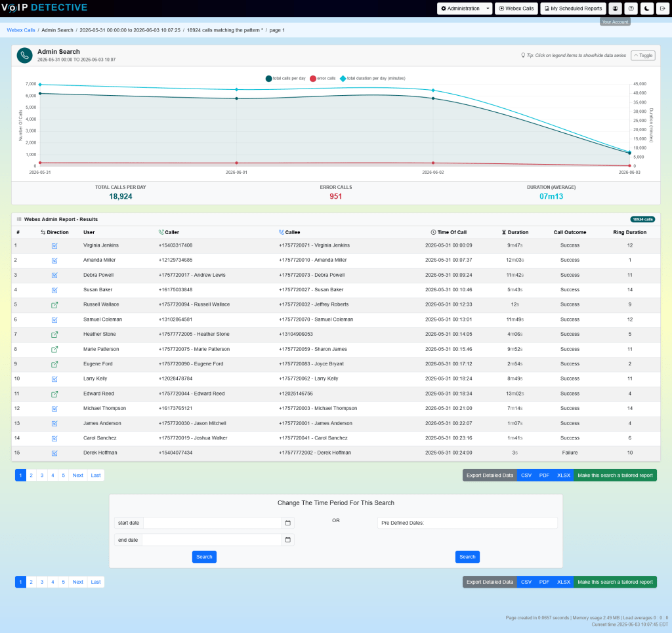Click upper Make this search a tailored report
This screenshot has width=672, height=633.
pyautogui.click(x=615, y=476)
